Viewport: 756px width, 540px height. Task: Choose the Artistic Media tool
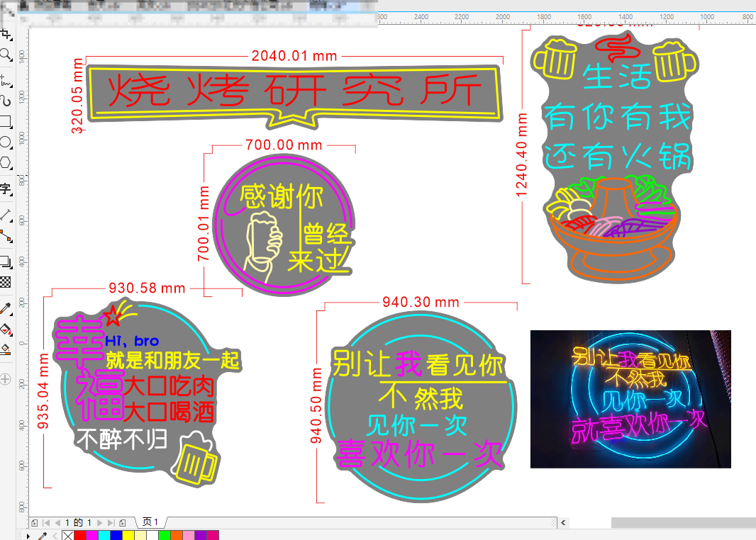(x=6, y=100)
